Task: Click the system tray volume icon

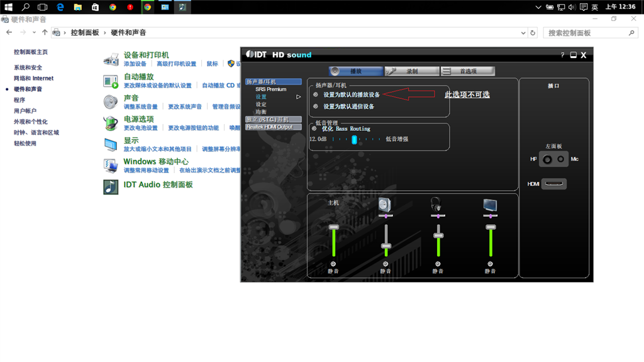Action: tap(572, 7)
